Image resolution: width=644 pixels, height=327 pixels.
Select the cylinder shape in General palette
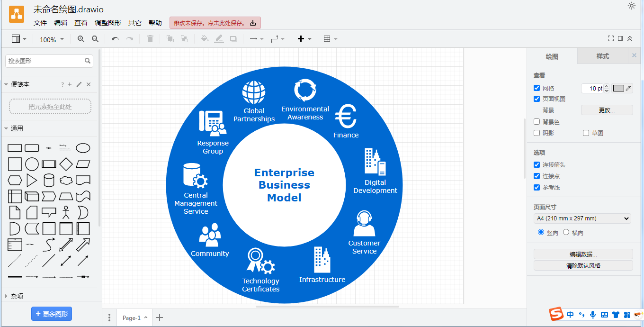(49, 181)
